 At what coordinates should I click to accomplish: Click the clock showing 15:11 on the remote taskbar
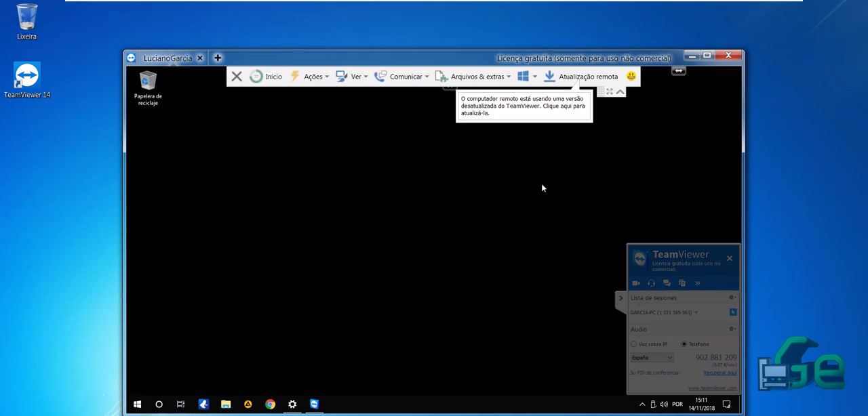click(701, 404)
